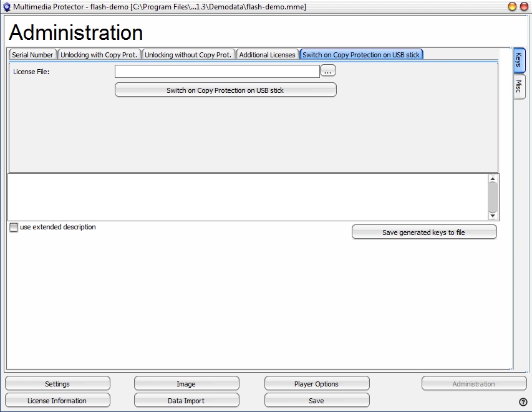Screen dimensions: 532x412
Task: Open Player Options
Action: 317,384
